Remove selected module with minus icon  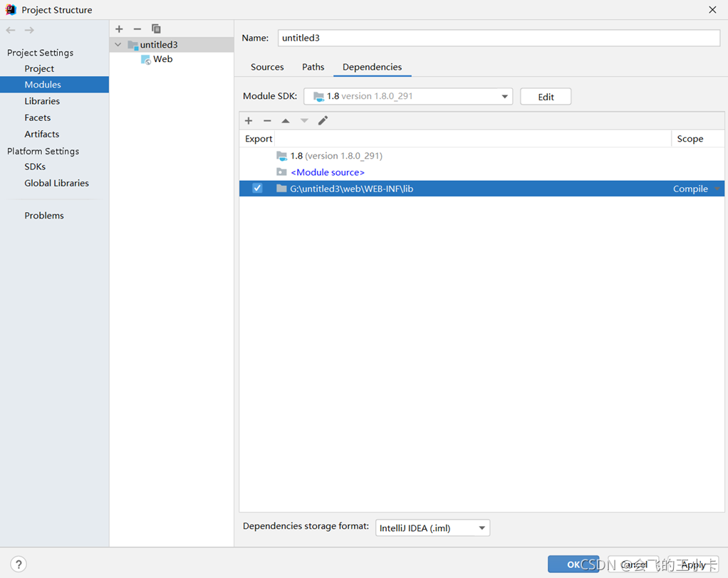pos(137,28)
